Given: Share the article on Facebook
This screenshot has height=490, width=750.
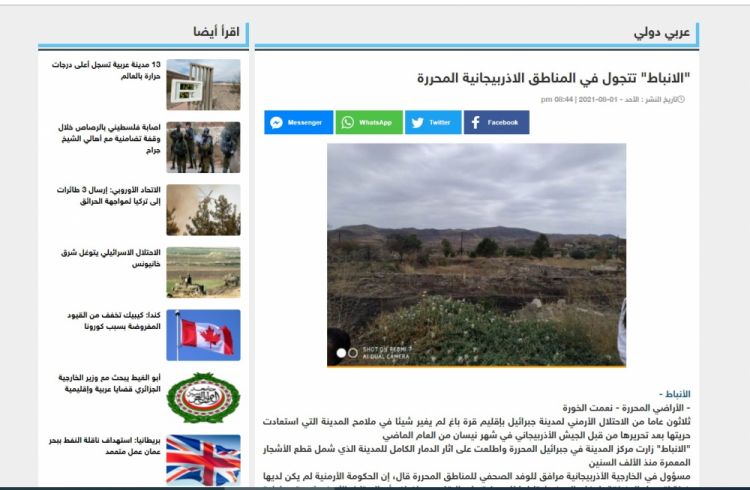Looking at the screenshot, I should point(496,122).
